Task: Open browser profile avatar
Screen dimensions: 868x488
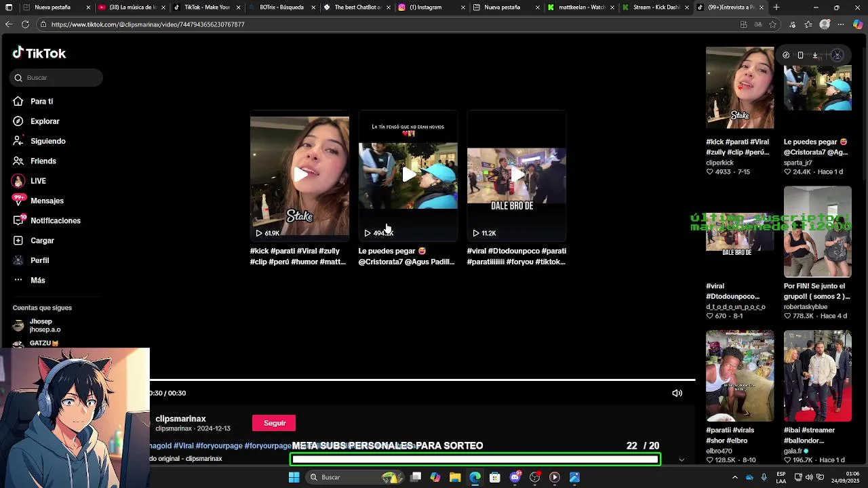Action: [x=825, y=24]
